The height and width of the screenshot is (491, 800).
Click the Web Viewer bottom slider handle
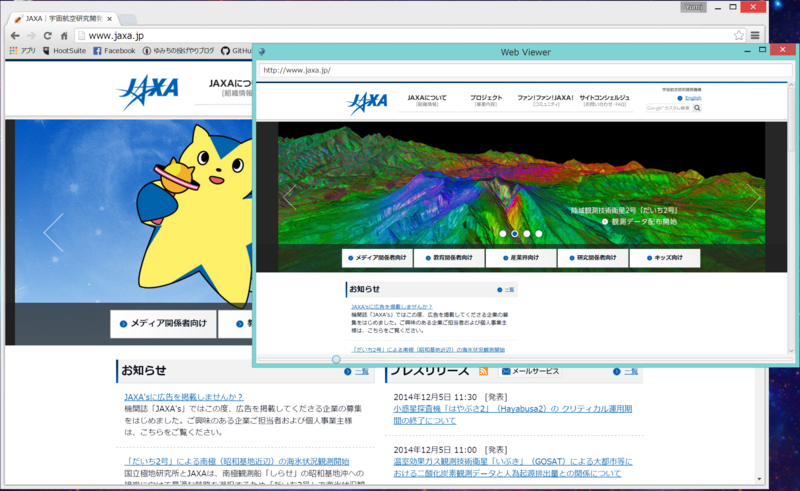[336, 359]
